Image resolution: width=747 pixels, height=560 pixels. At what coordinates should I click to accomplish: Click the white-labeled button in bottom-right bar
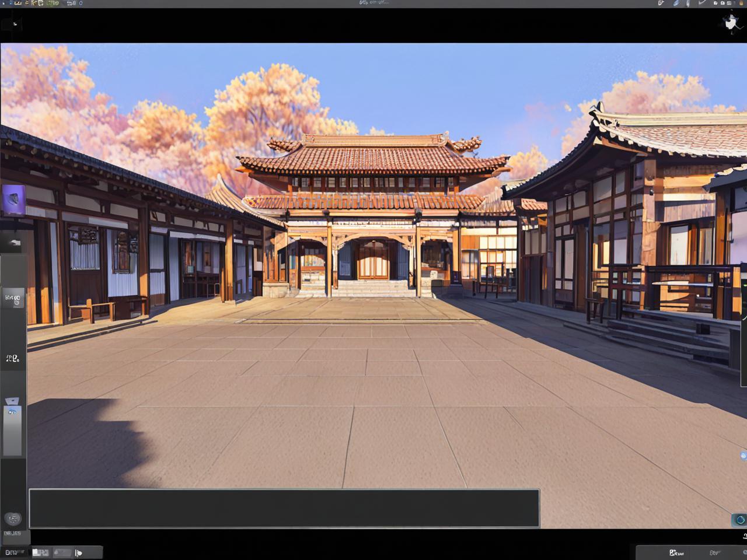pyautogui.click(x=677, y=552)
